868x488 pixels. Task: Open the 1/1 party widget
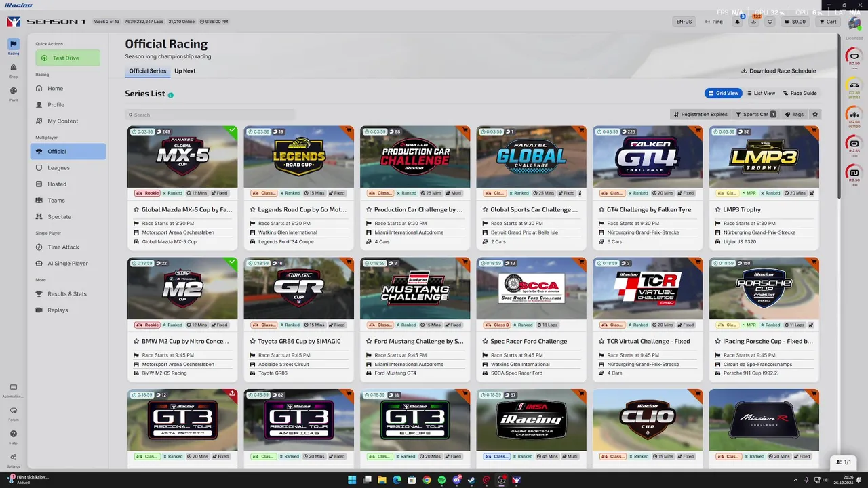[844, 462]
